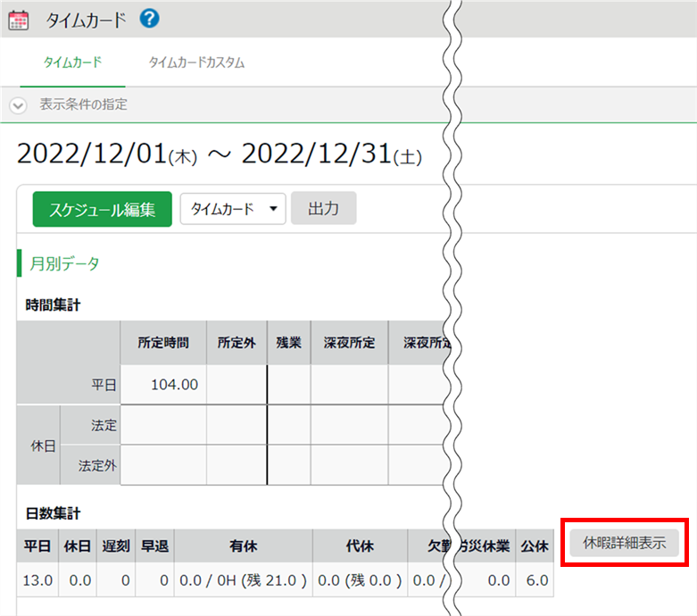This screenshot has height=616, width=697.
Task: Select the 法定外 holiday row label
Action: [x=97, y=464]
